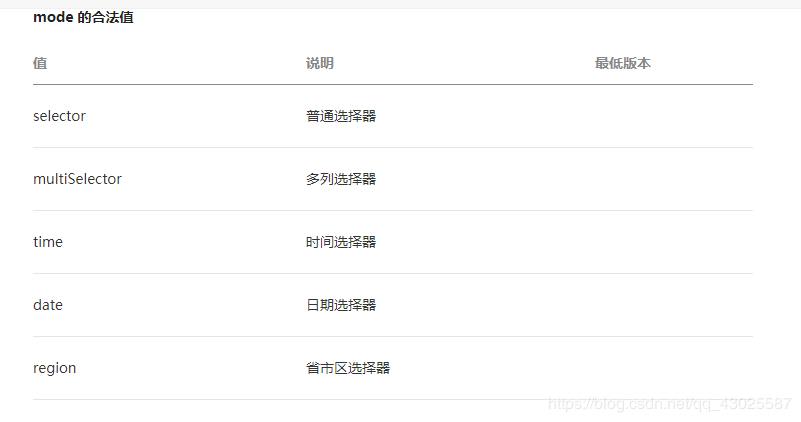This screenshot has width=801, height=422.
Task: Select the 'selector' value cell
Action: [59, 116]
